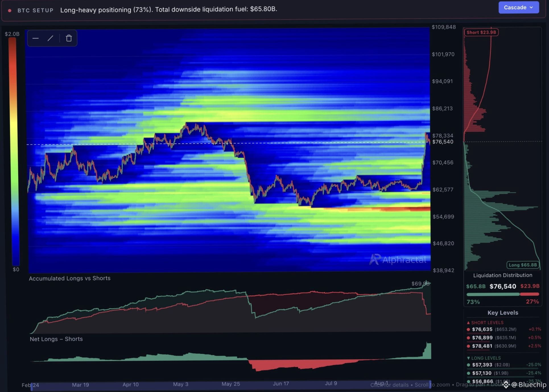The width and height of the screenshot is (549, 392).
Task: Click the $62,577 price axis label
Action: coord(443,189)
